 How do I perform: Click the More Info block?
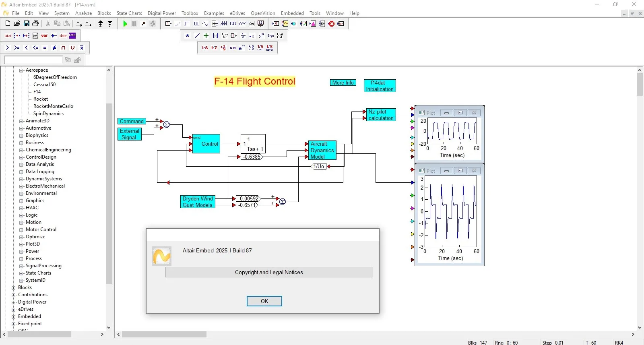pyautogui.click(x=343, y=83)
